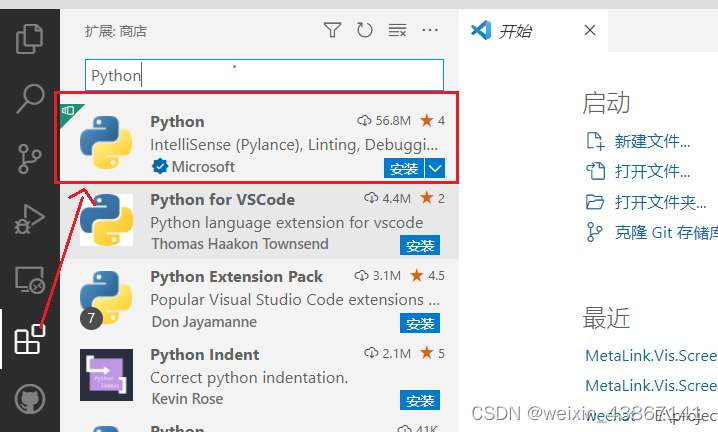Open the extensions panel more actions menu
The height and width of the screenshot is (432, 718).
(430, 30)
